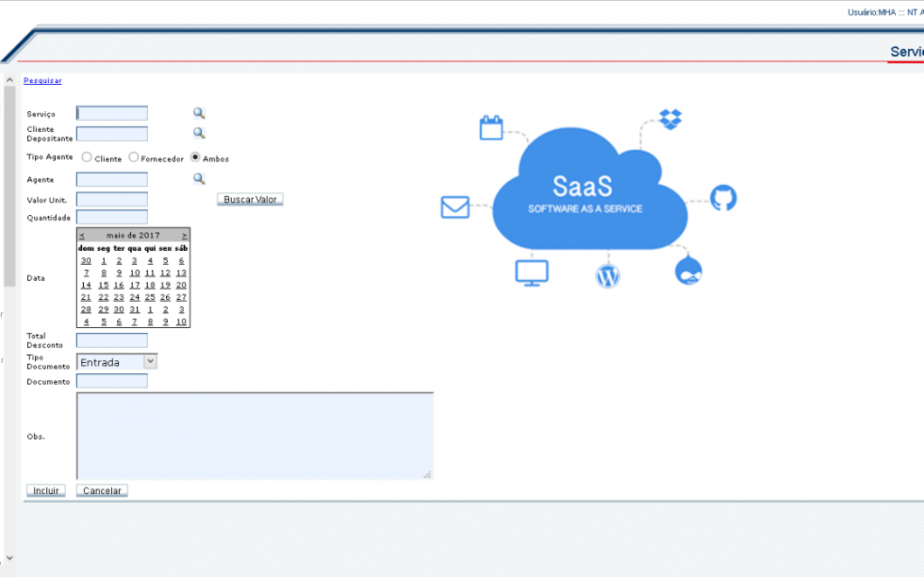Image resolution: width=924 pixels, height=578 pixels.
Task: Click inside the Obs. text area
Action: pos(255,436)
